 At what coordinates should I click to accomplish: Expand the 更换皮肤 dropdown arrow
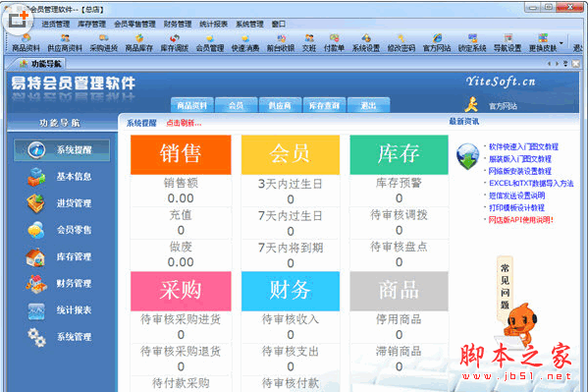coord(561,43)
